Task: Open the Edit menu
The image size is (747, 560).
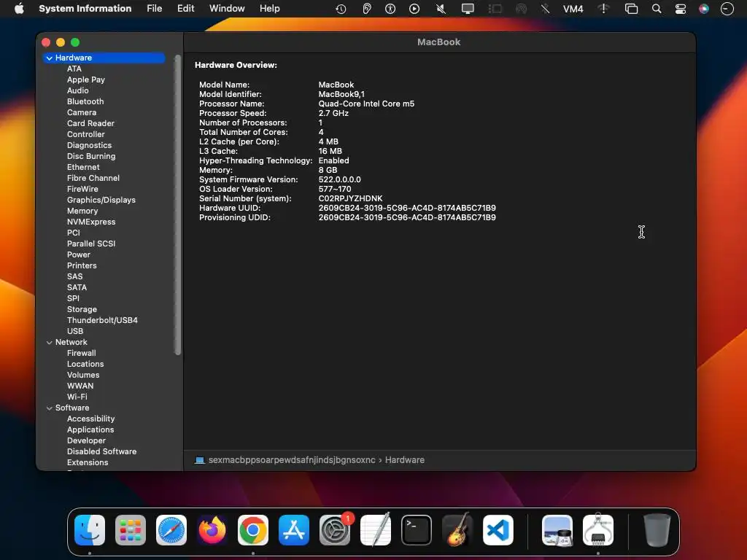Action: pos(186,9)
